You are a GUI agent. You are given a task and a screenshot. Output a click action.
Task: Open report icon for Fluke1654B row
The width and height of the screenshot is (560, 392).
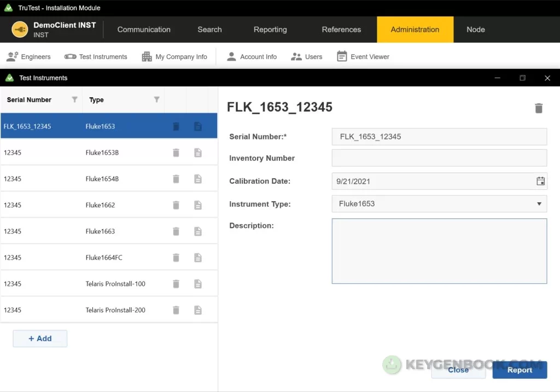click(198, 179)
